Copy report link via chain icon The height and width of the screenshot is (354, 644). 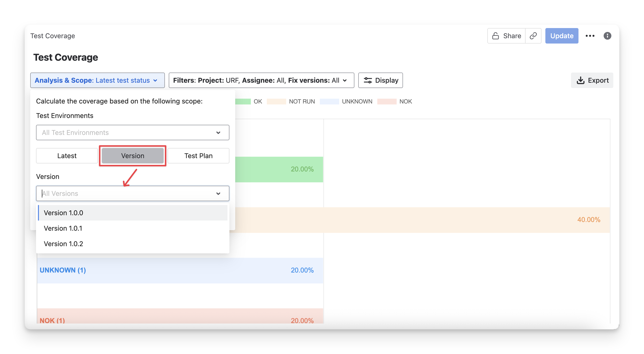pyautogui.click(x=533, y=36)
